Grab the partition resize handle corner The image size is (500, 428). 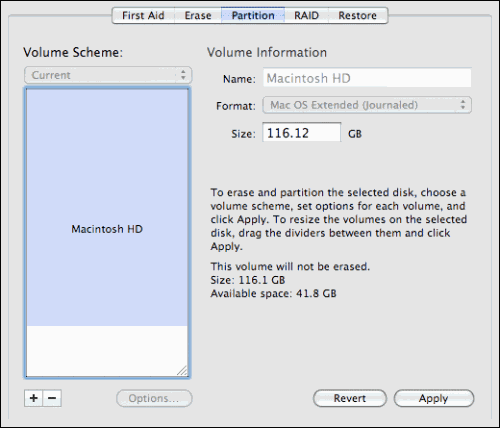tap(182, 370)
